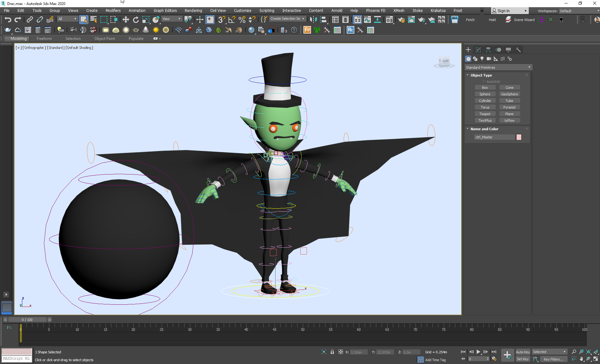Show the Cameras category icon

click(x=489, y=59)
